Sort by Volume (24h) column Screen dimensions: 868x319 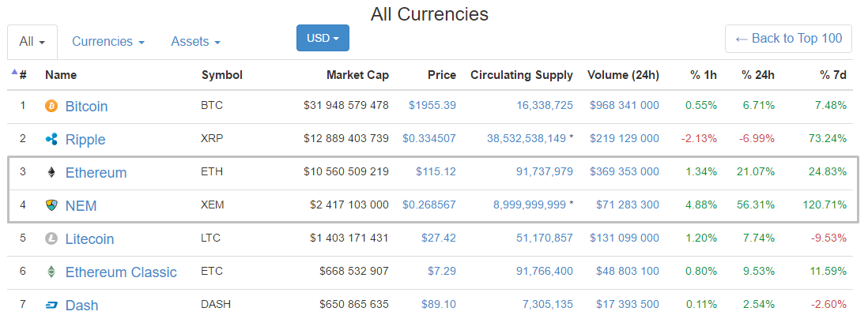click(x=623, y=75)
